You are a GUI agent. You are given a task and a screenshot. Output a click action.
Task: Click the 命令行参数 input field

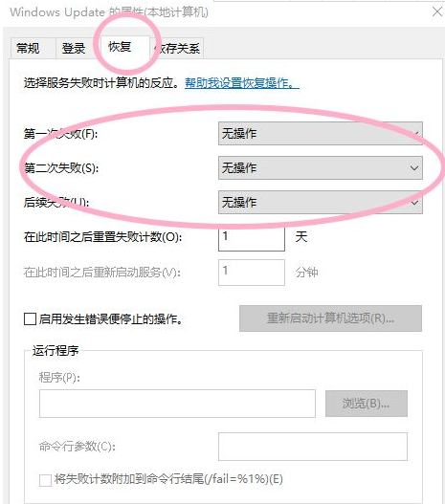[313, 447]
